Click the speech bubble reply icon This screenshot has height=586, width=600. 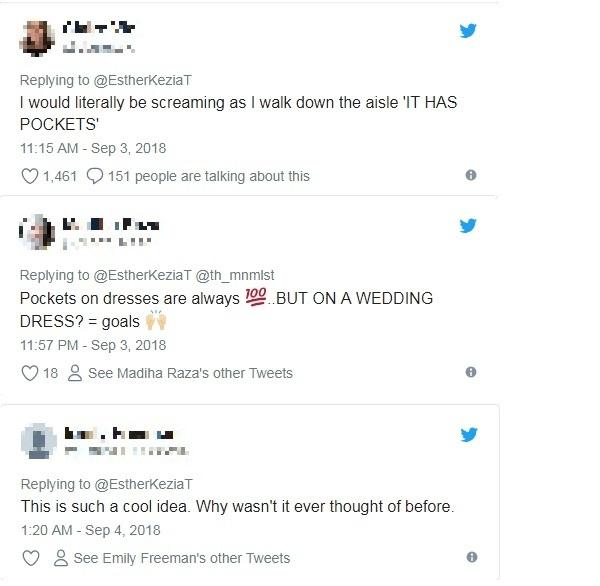(x=96, y=176)
